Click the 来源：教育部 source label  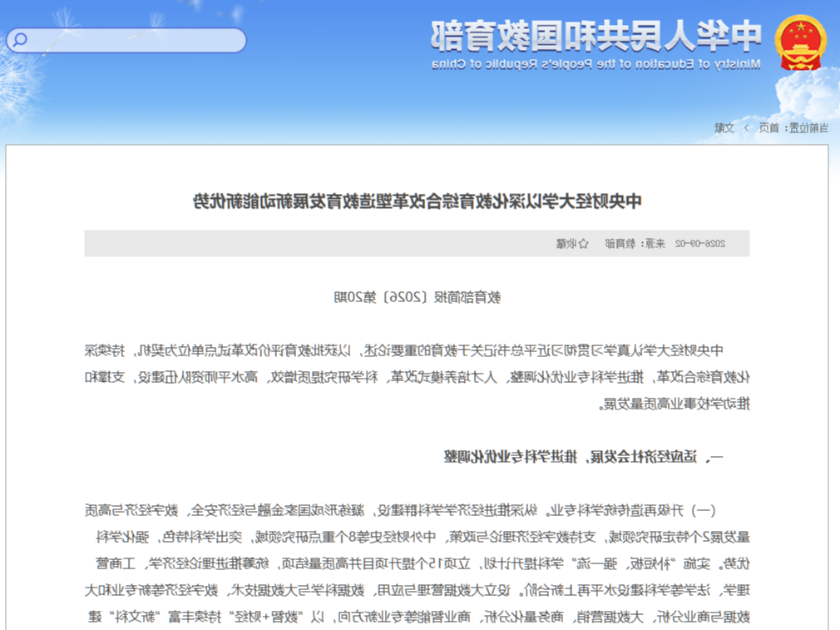635,243
